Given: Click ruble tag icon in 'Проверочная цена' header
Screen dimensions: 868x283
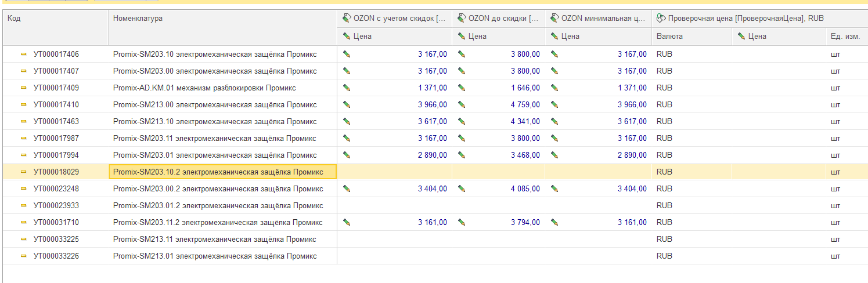Looking at the screenshot, I should tap(661, 19).
